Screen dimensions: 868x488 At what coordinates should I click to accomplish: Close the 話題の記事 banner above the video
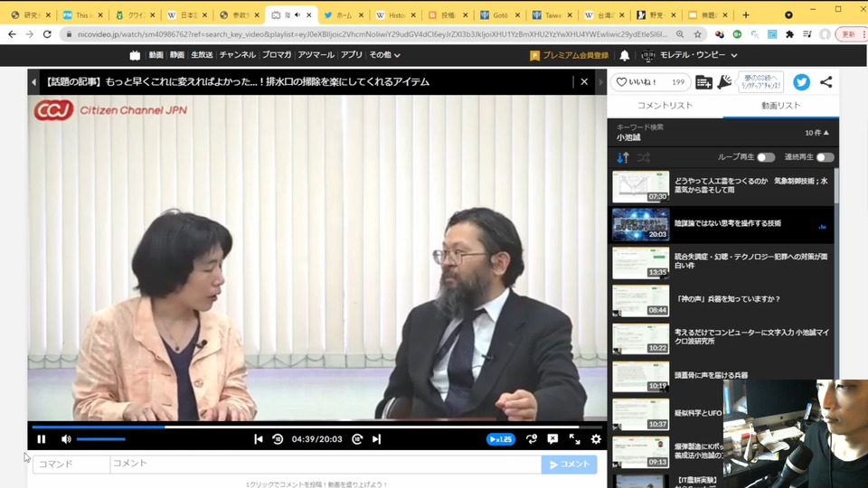point(584,82)
